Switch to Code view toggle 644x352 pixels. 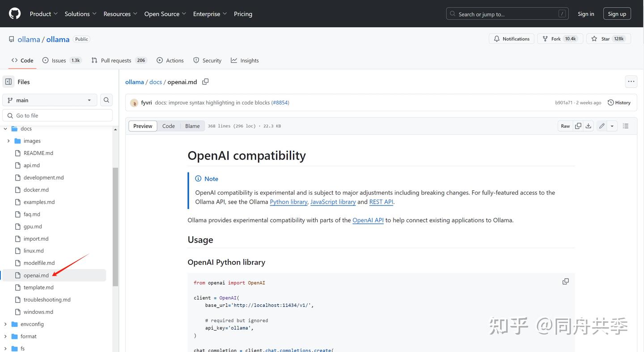(169, 126)
